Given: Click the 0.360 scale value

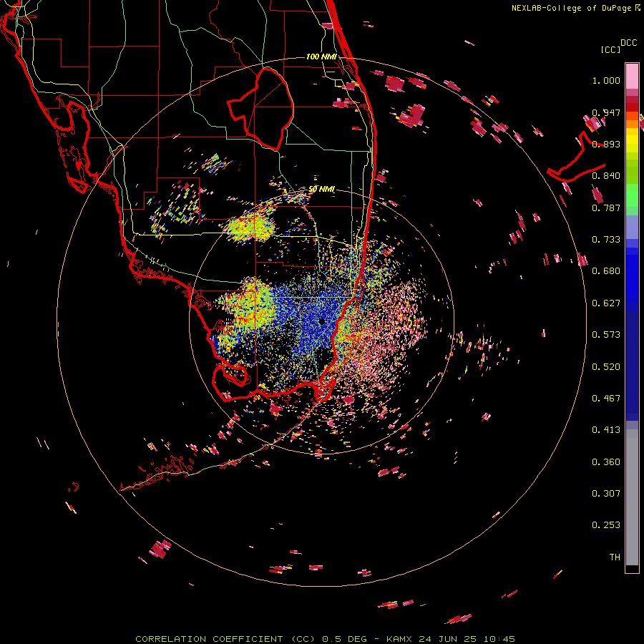Looking at the screenshot, I should (x=606, y=462).
